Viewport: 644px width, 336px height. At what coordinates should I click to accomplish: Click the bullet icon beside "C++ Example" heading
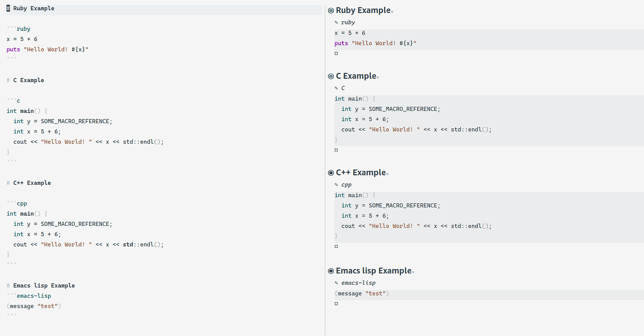(x=330, y=172)
